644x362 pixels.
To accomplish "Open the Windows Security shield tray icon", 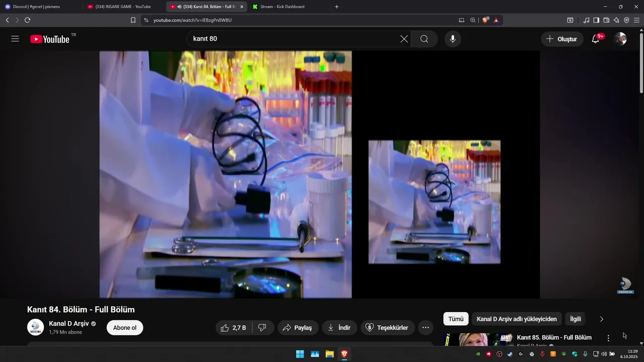I will click(x=575, y=354).
